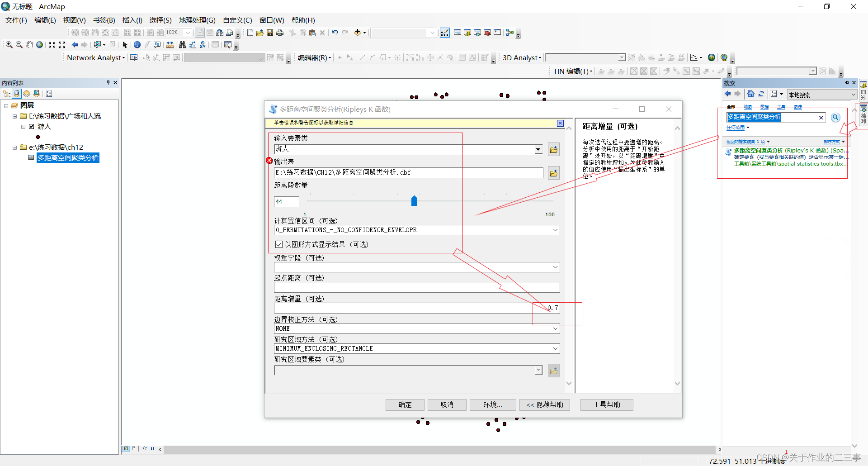868x466 pixels.
Task: Choose the Select Elements arrow tool
Action: (125, 45)
